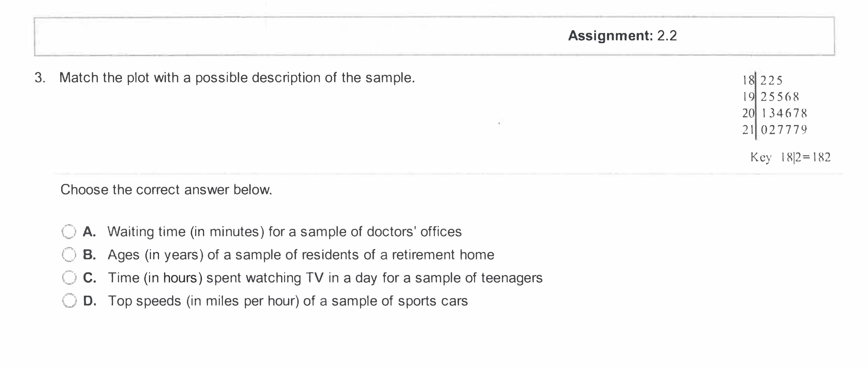
Task: Click stem 19 row of the plot
Action: point(770,97)
